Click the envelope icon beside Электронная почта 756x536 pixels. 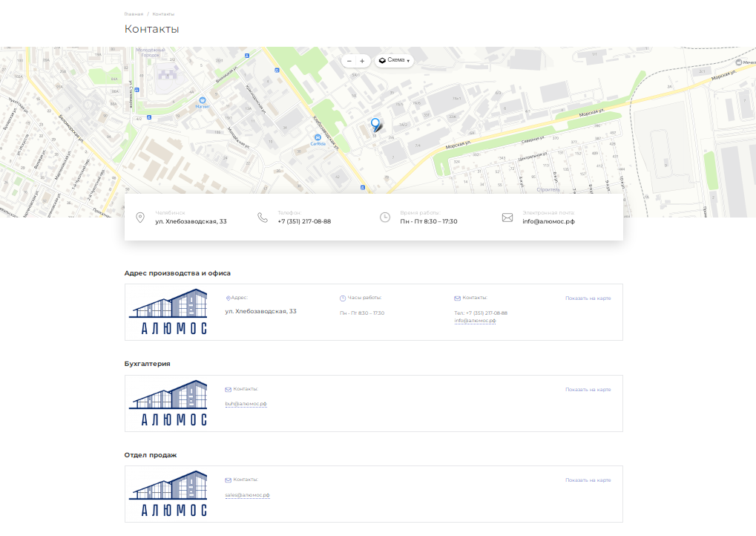pos(507,218)
